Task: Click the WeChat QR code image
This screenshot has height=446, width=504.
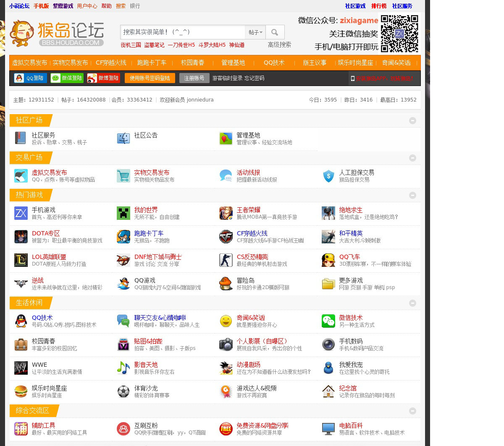Action: tap(399, 34)
